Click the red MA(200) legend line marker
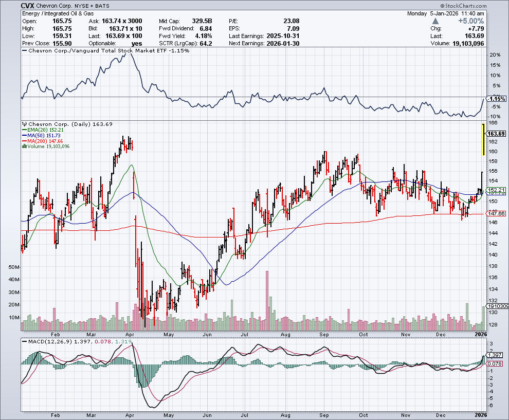The height and width of the screenshot is (420, 509). coord(24,141)
